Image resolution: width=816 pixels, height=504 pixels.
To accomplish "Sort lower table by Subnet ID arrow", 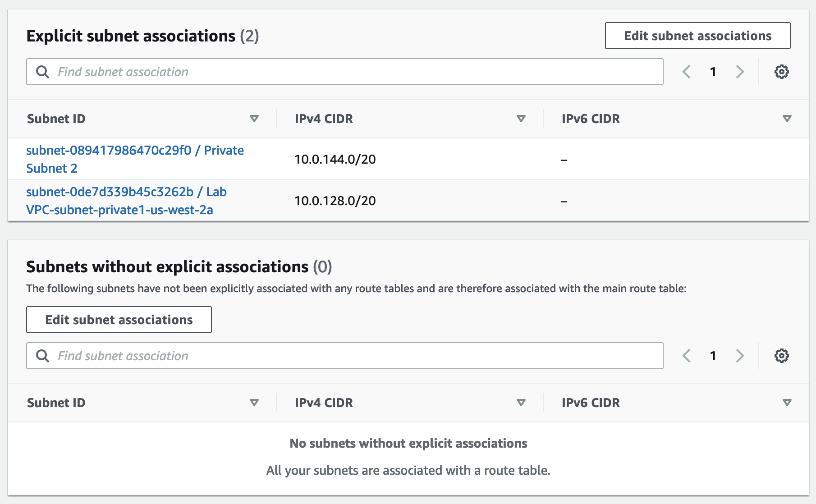I will (254, 403).
